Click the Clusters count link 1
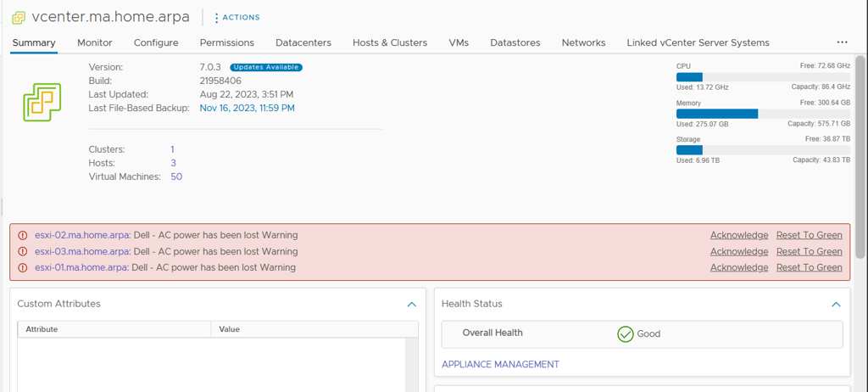The image size is (868, 392). click(173, 149)
